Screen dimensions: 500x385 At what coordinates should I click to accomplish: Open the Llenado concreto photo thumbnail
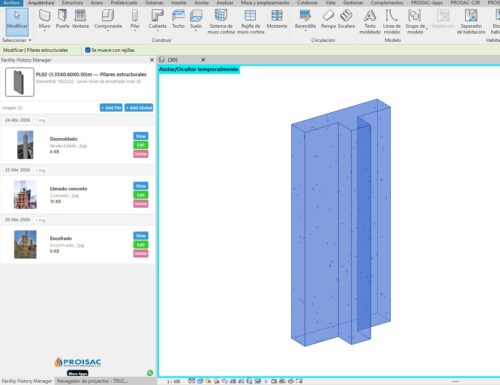point(25,195)
